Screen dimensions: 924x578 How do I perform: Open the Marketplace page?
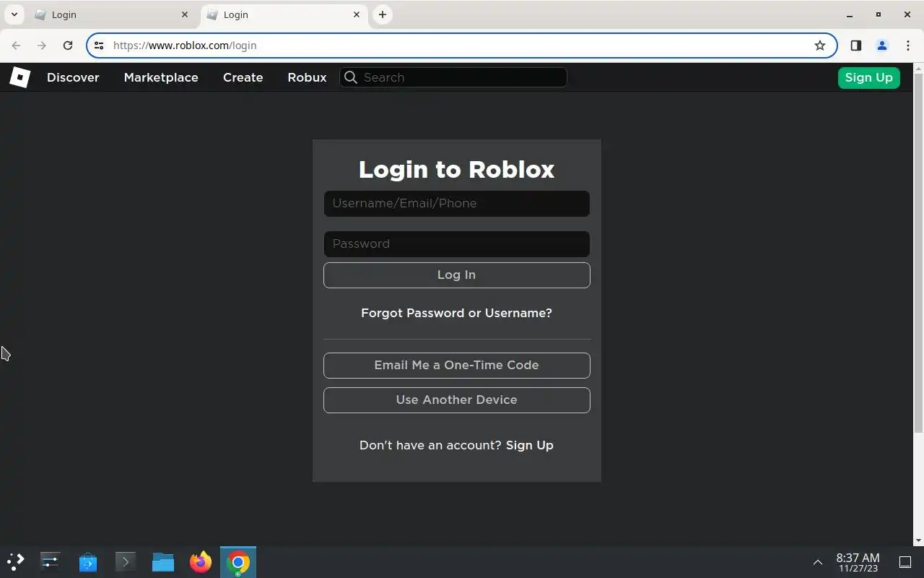161,77
